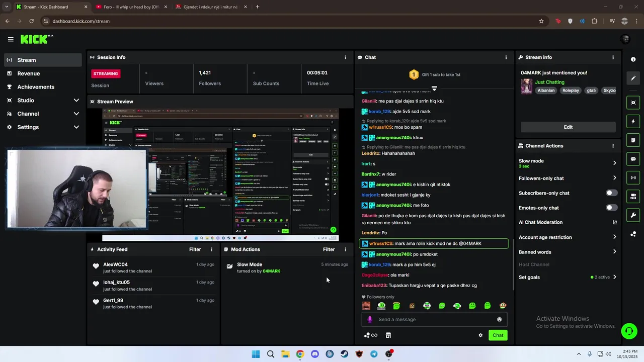The image size is (644, 362).
Task: Toggle Emotes-only chat switch
Action: tap(611, 208)
